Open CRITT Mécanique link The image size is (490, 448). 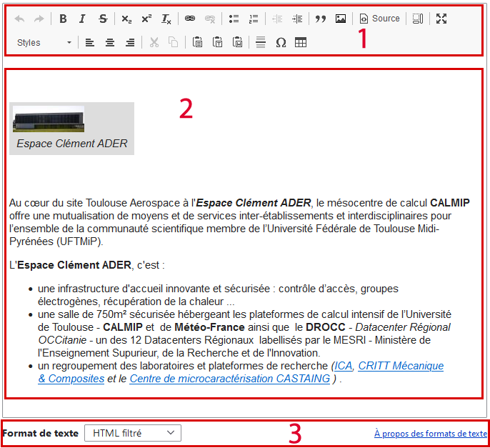point(401,366)
